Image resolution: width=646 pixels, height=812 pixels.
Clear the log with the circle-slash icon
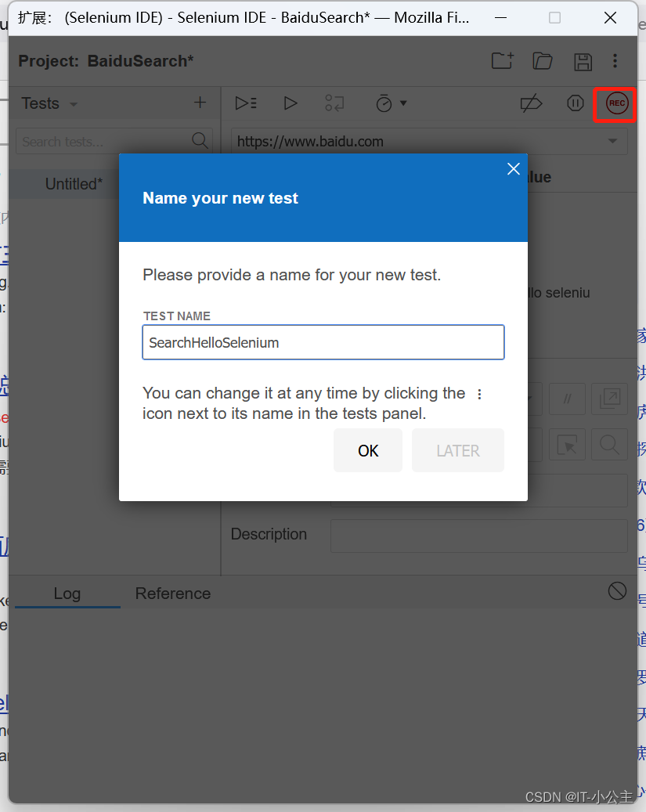[x=617, y=591]
